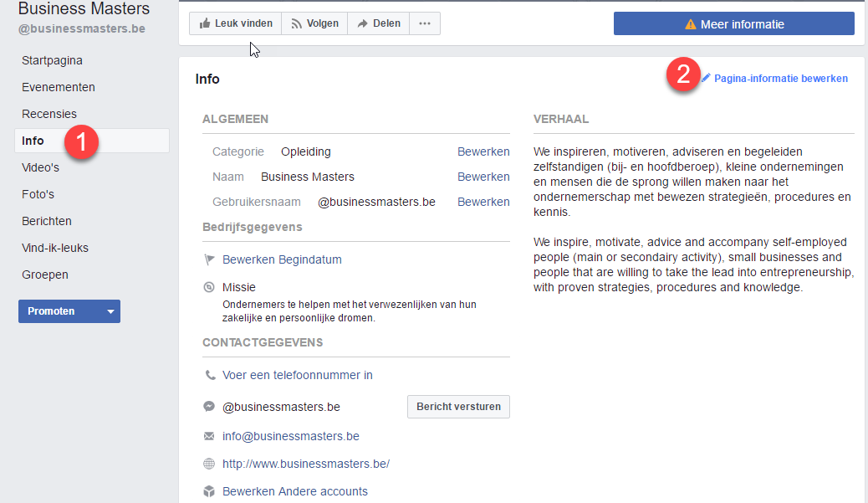Click the thumbs-up Leuk vinden button

tap(235, 23)
